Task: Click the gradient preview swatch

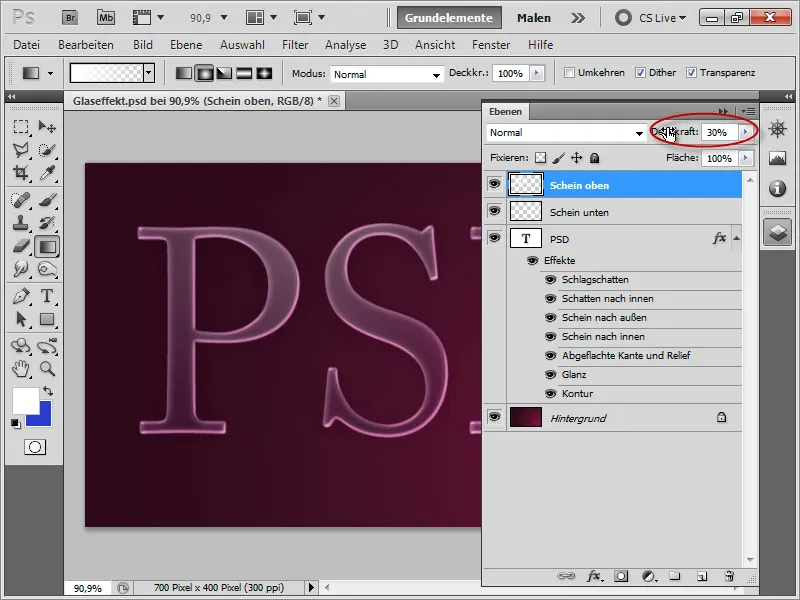Action: 107,73
